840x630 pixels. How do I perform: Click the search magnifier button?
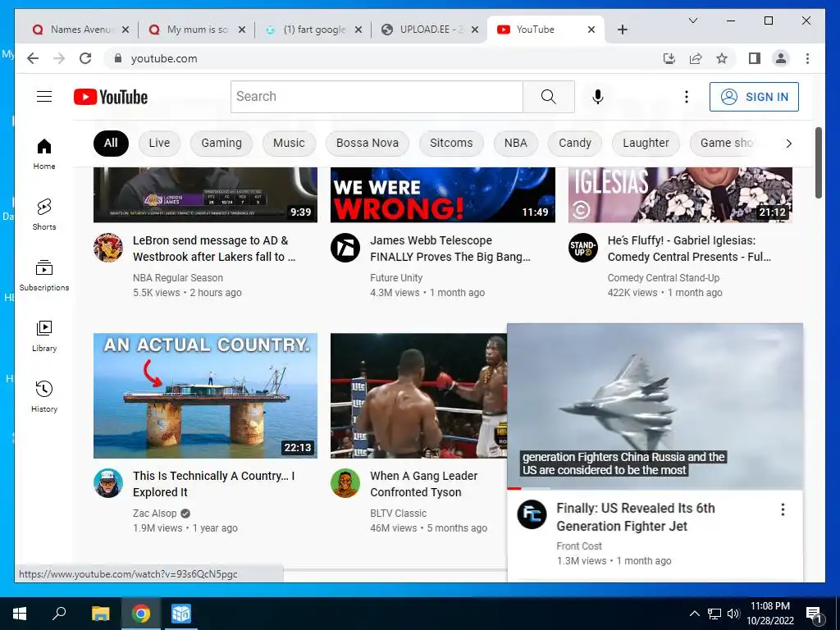click(x=549, y=97)
